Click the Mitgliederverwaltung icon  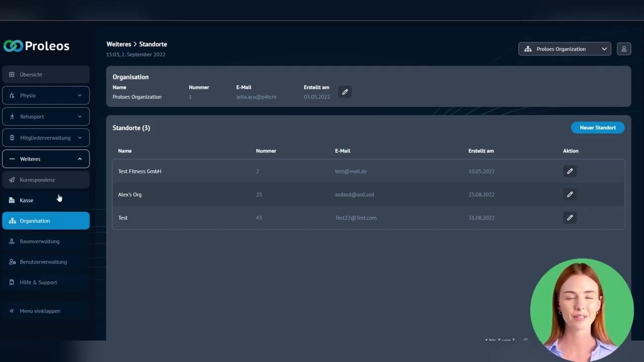pyautogui.click(x=12, y=138)
